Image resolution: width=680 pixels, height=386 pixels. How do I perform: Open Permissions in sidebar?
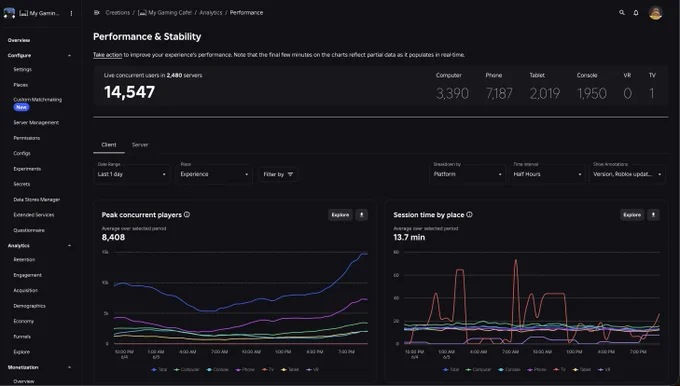(26, 138)
